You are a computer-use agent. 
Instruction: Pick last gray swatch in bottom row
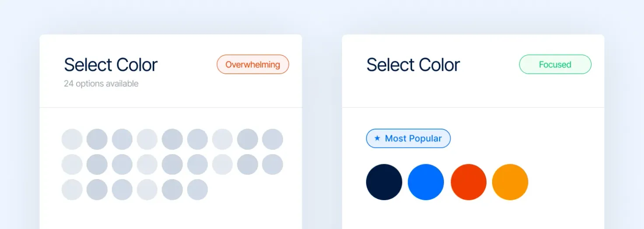tap(197, 190)
